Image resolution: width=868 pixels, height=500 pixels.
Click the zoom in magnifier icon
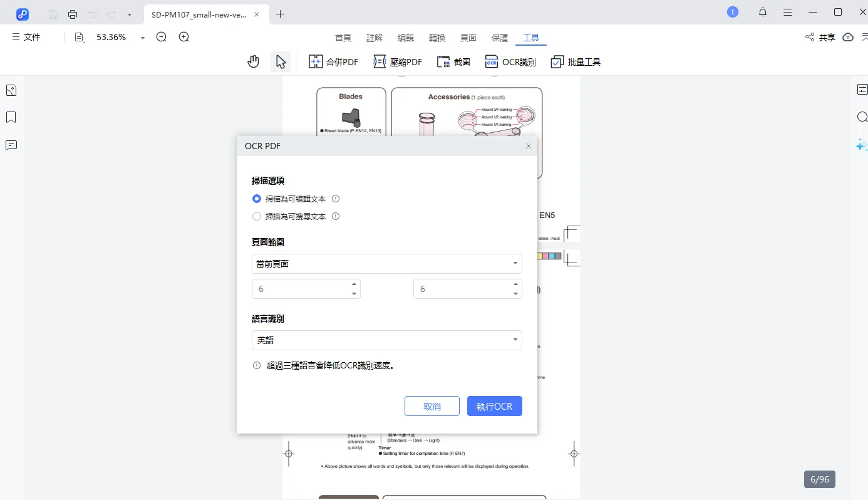184,37
